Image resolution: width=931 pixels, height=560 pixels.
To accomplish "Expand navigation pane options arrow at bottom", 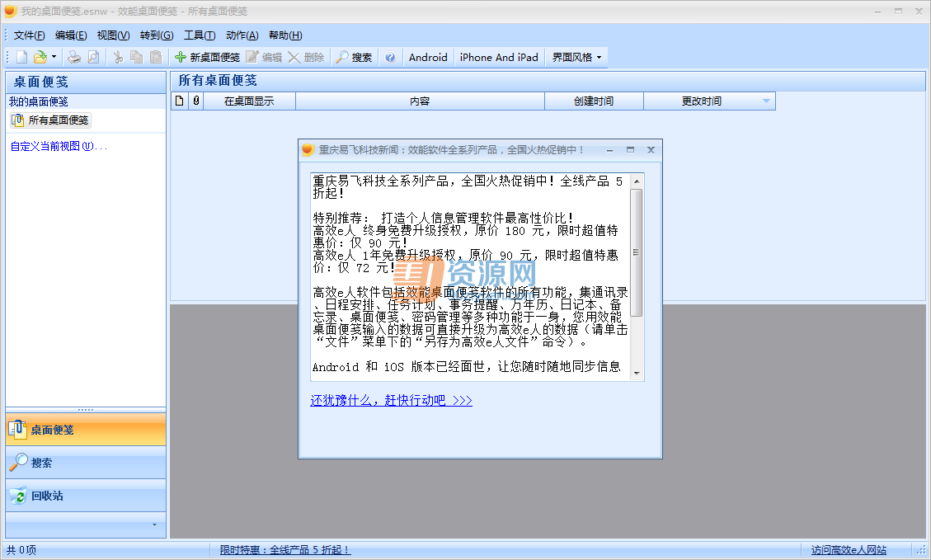I will 154,525.
